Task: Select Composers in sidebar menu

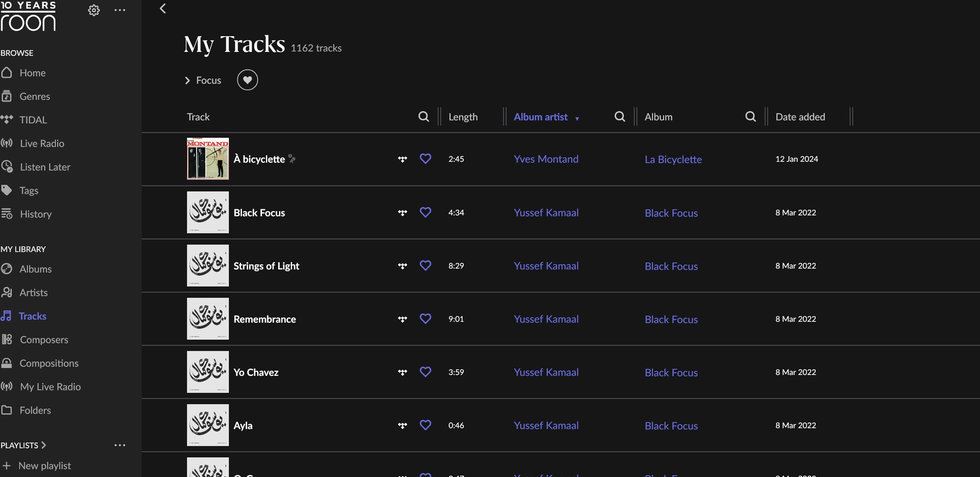Action: click(44, 340)
